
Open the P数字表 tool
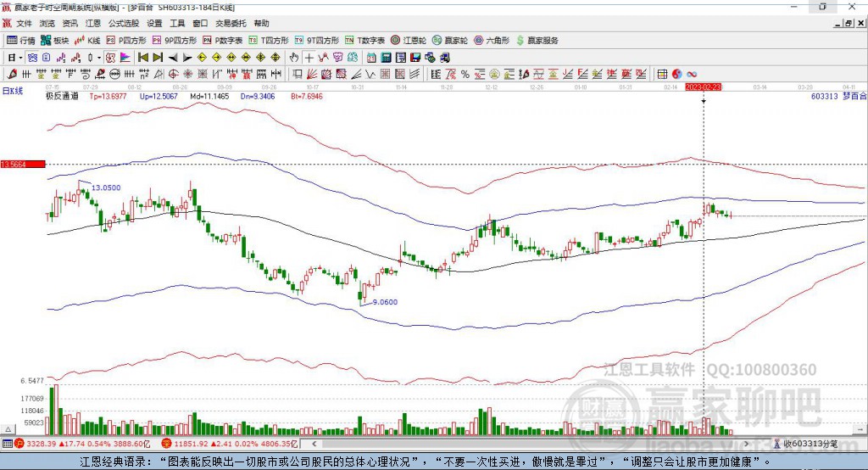[223, 41]
